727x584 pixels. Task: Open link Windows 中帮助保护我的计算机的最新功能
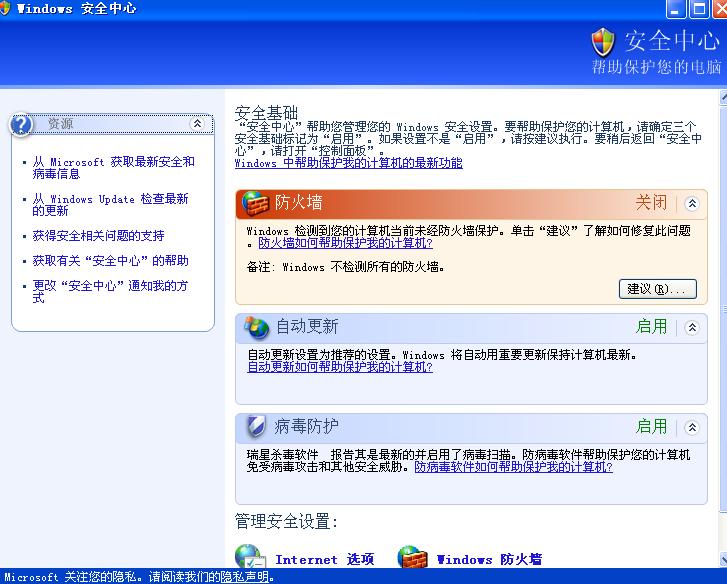point(349,163)
